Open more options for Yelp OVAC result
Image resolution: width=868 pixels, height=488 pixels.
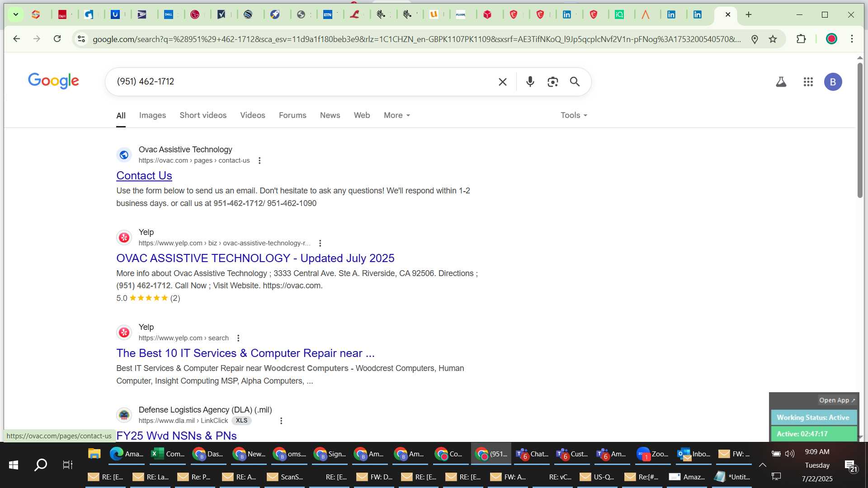click(320, 243)
